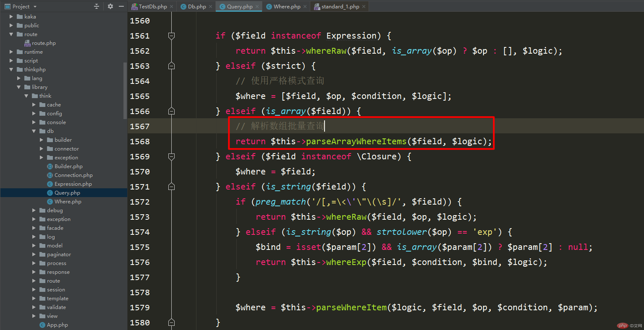Screen dimensions: 644x330
Task: Expand the public folder
Action: click(x=11, y=26)
